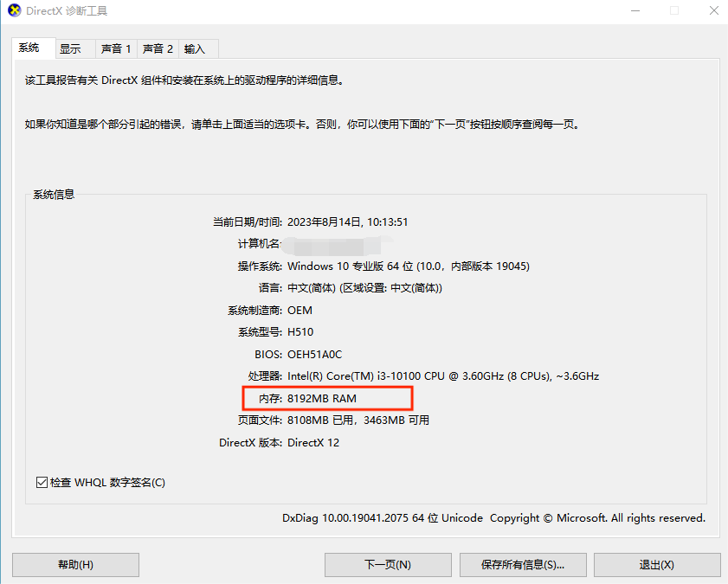Click the 退出(X) button to quit

tap(657, 564)
